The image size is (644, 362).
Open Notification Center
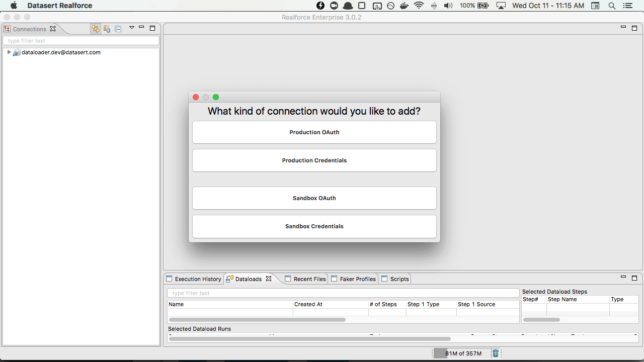click(627, 6)
